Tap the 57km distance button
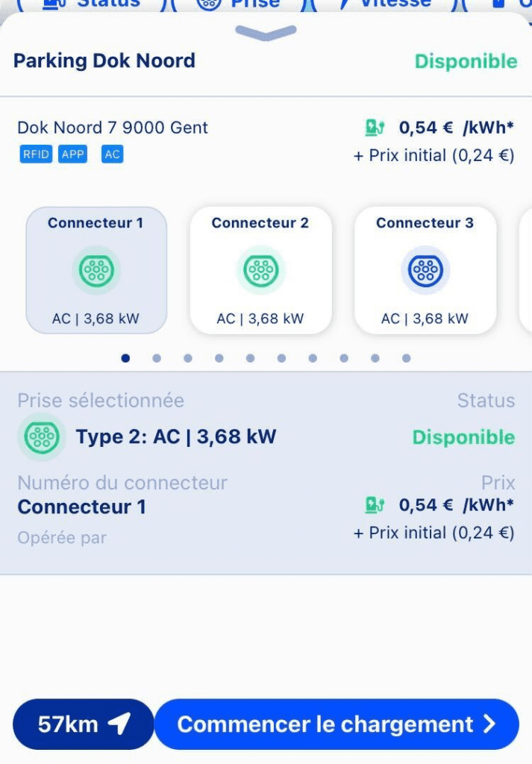The image size is (532, 764). (82, 723)
